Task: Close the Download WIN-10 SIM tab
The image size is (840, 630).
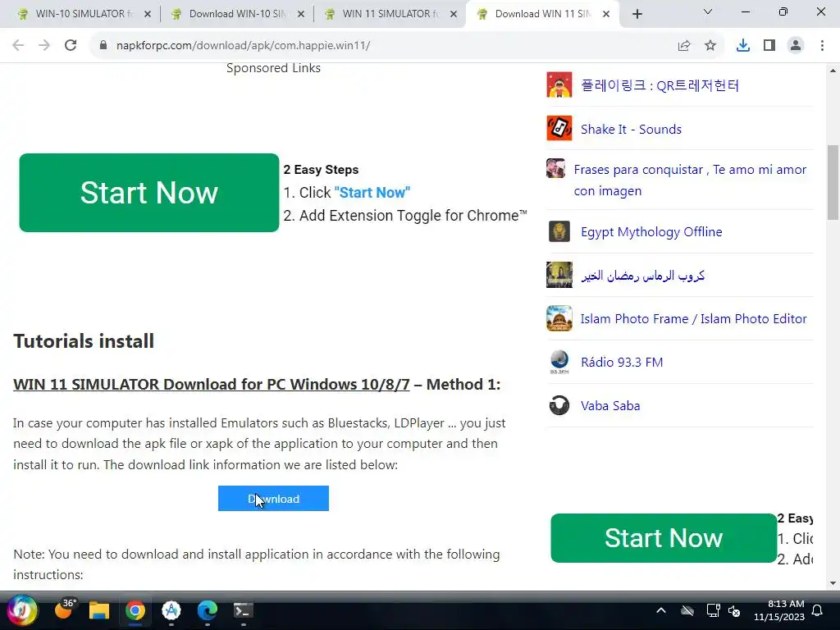Action: tap(301, 14)
